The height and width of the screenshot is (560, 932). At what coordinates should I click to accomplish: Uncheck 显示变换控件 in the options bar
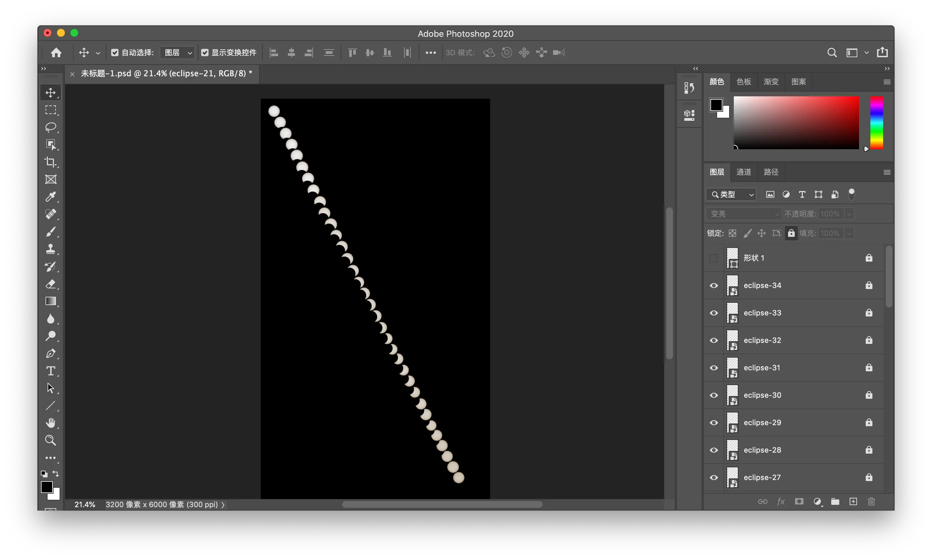click(x=205, y=53)
